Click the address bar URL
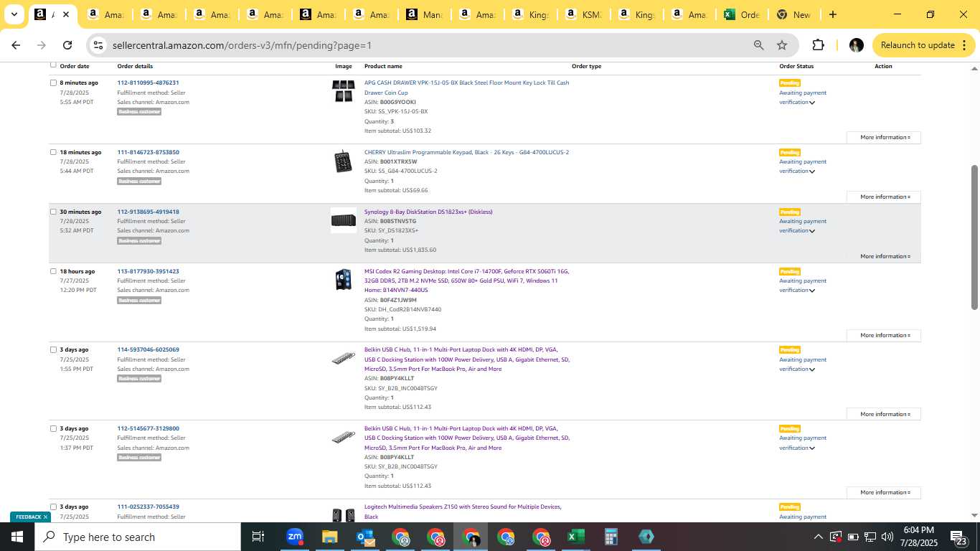 [242, 45]
